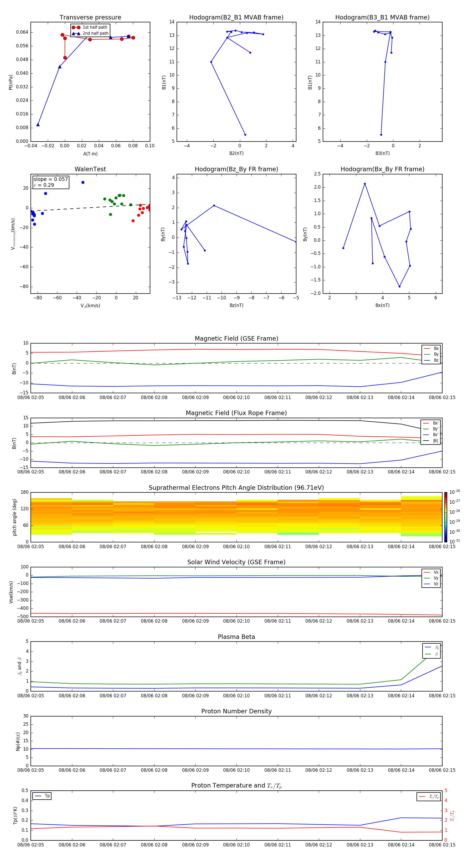The image size is (473, 868).
Task: Click the 'Plasma Beta' plot title
Action: point(236,637)
